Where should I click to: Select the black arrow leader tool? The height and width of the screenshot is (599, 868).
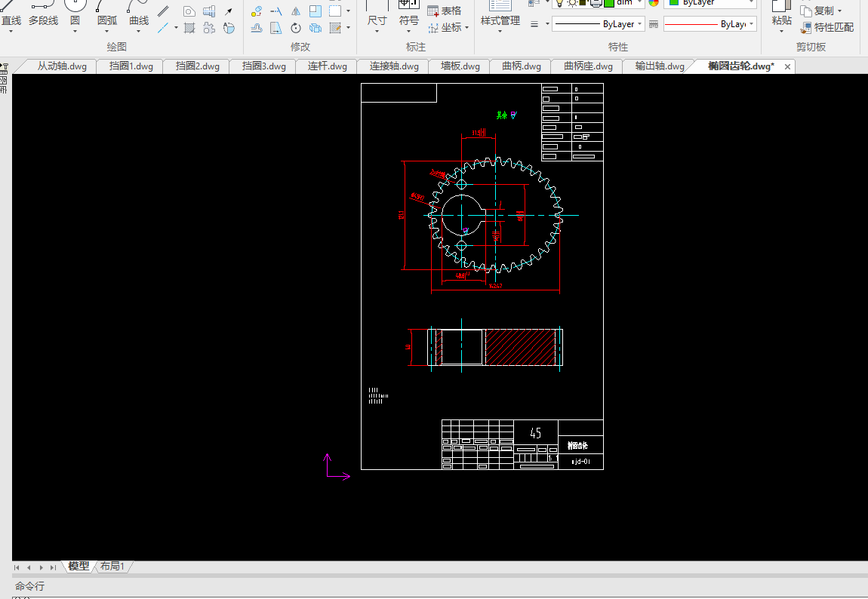228,11
